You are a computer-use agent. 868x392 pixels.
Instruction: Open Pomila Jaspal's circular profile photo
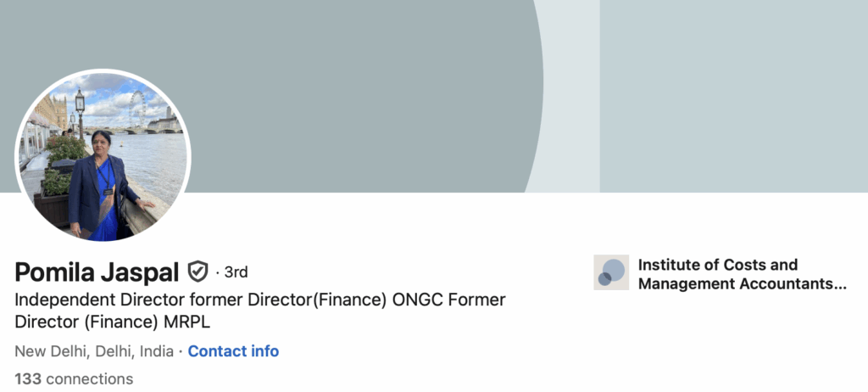click(x=103, y=158)
